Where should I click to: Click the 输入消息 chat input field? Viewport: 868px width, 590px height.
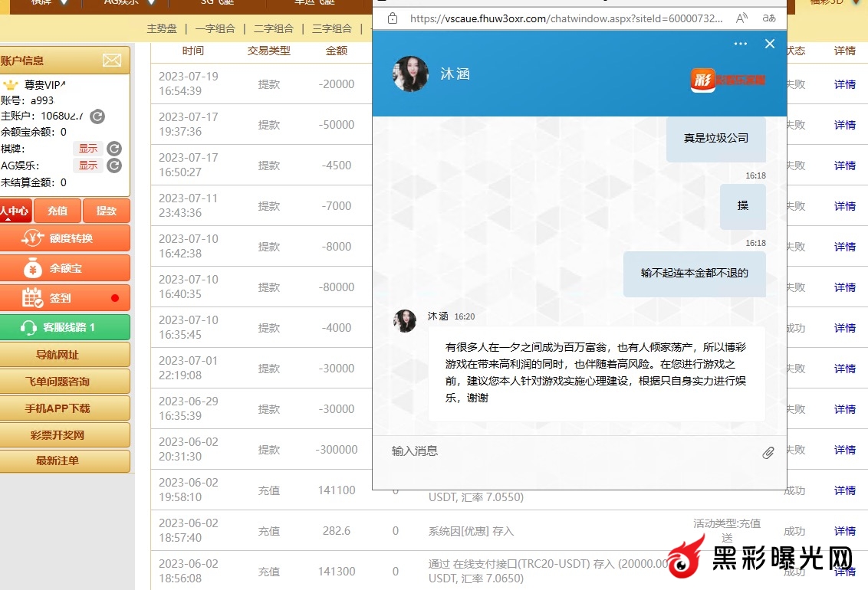tap(567, 451)
